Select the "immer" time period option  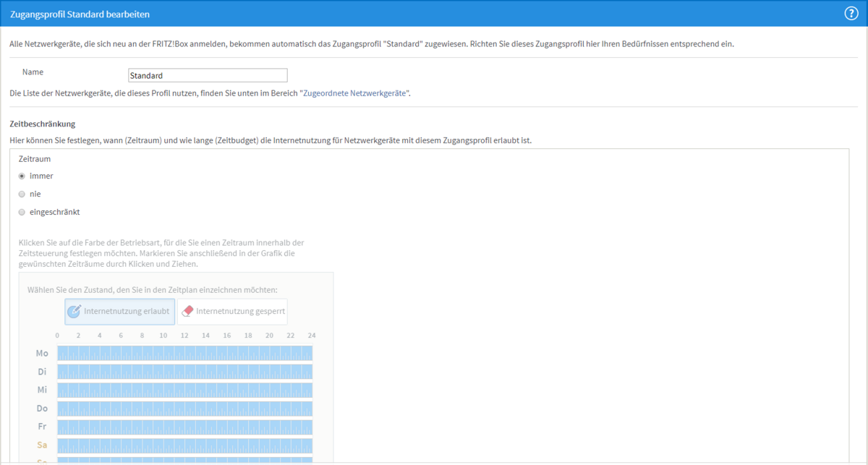tap(22, 176)
